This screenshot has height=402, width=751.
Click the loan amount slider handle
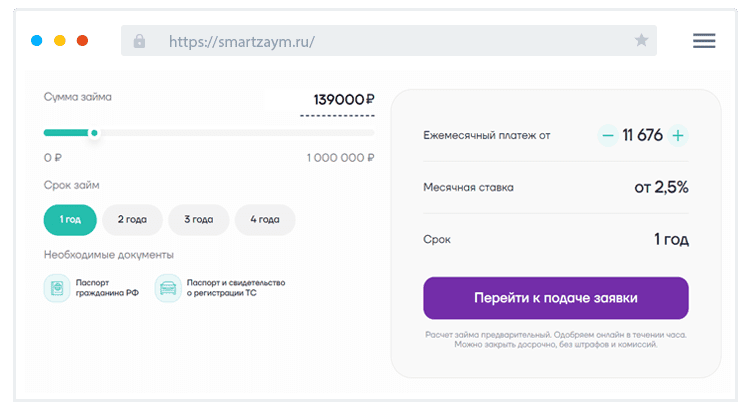click(x=94, y=132)
